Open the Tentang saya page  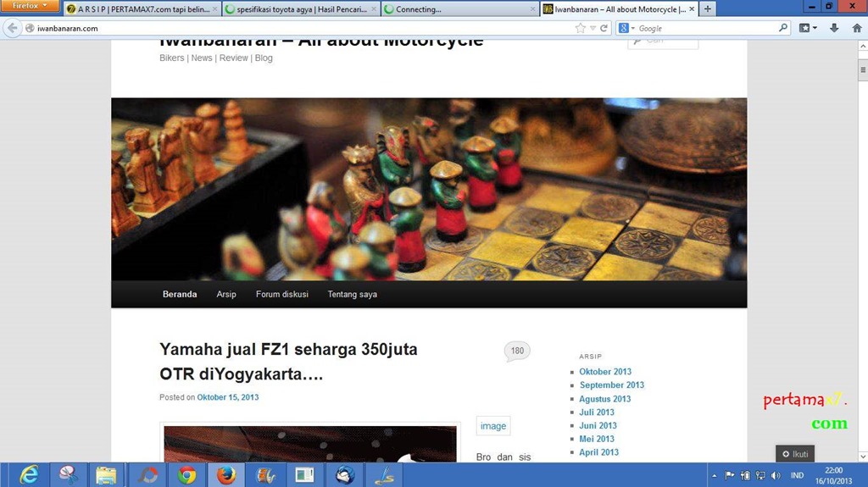point(352,294)
